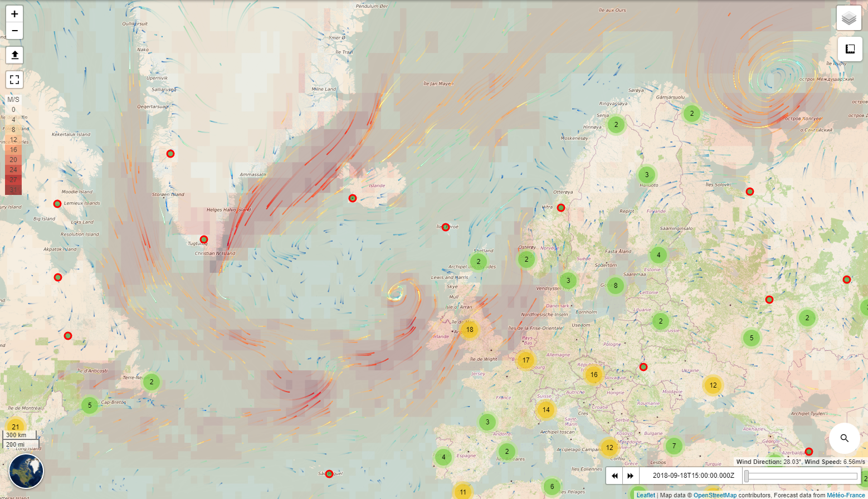Open the Leaflet attribution link
868x499 pixels.
(646, 495)
